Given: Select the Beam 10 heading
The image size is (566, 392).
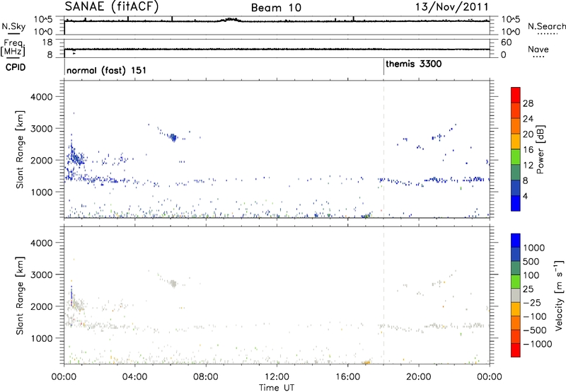Looking at the screenshot, I should tap(276, 8).
